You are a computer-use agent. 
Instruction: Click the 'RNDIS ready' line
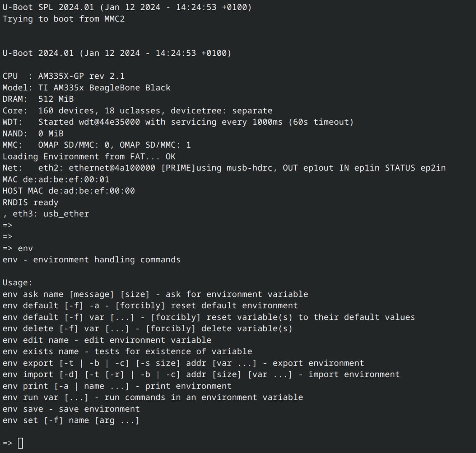[30, 203]
